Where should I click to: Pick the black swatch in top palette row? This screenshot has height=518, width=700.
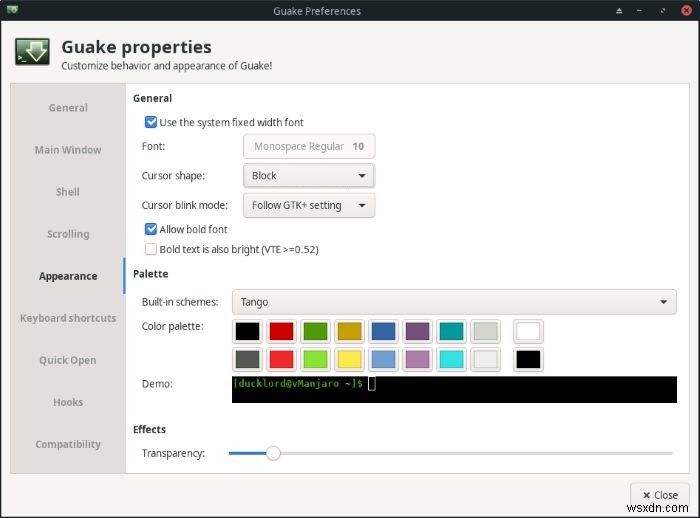click(x=247, y=331)
